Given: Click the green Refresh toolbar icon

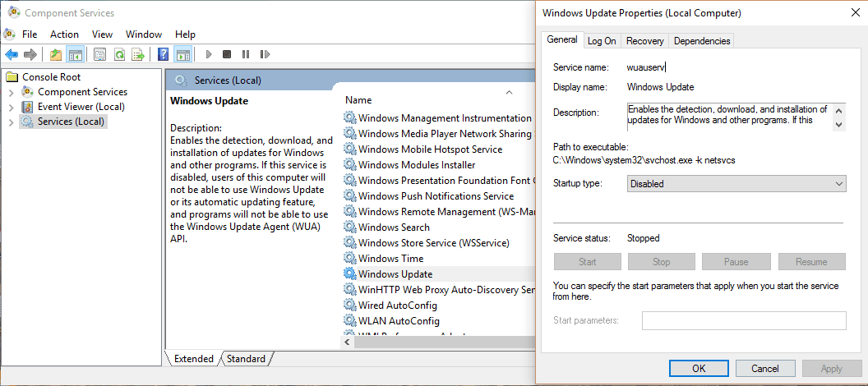Looking at the screenshot, I should [x=119, y=55].
